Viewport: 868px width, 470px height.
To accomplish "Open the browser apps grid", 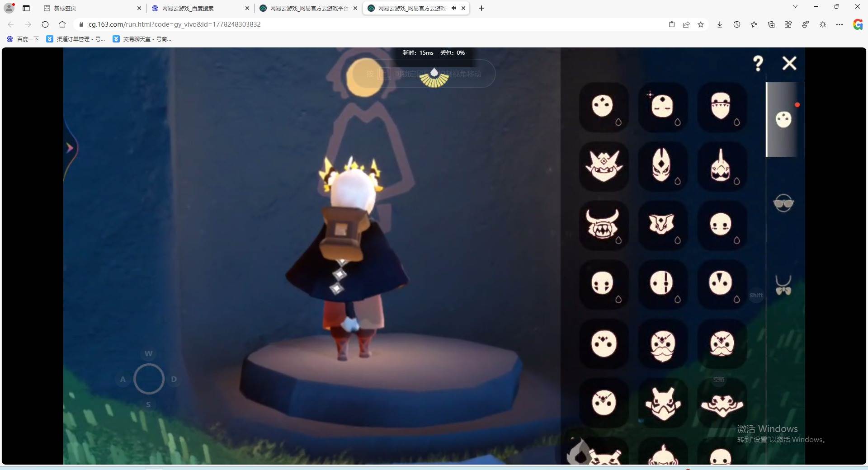I will pyautogui.click(x=788, y=24).
